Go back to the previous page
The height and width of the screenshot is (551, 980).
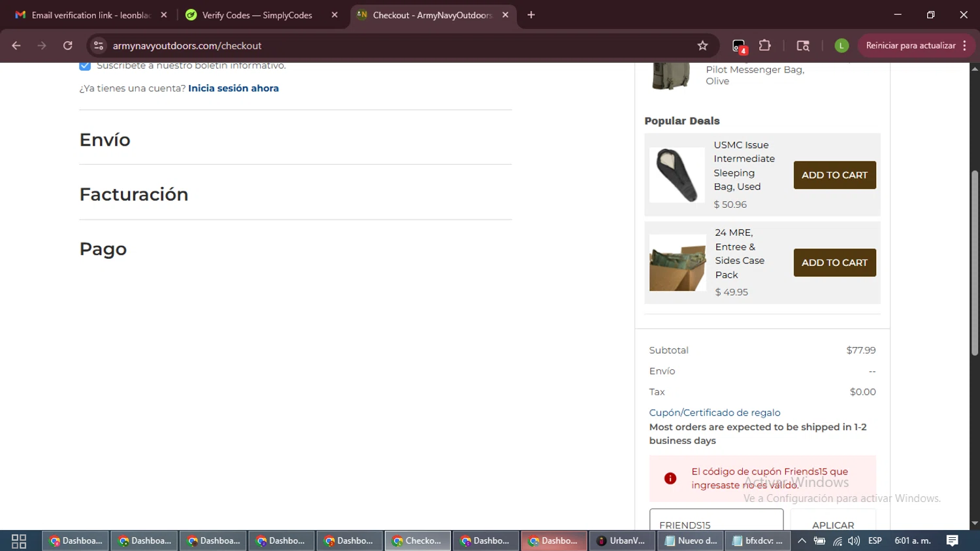click(16, 46)
